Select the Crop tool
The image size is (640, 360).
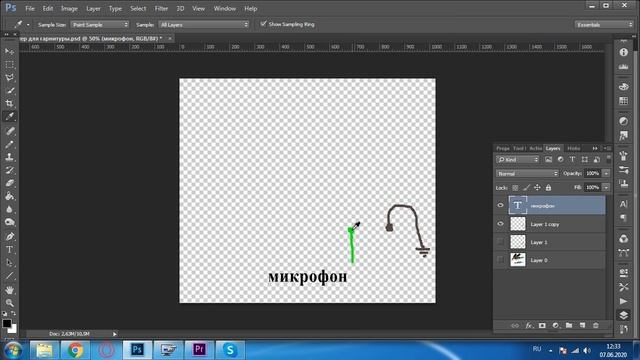point(9,103)
